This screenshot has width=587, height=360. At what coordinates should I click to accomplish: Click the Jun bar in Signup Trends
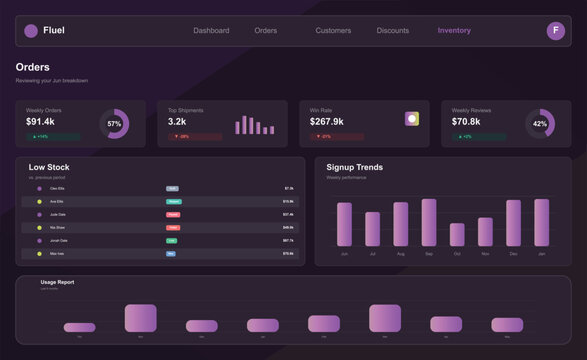[x=344, y=225]
